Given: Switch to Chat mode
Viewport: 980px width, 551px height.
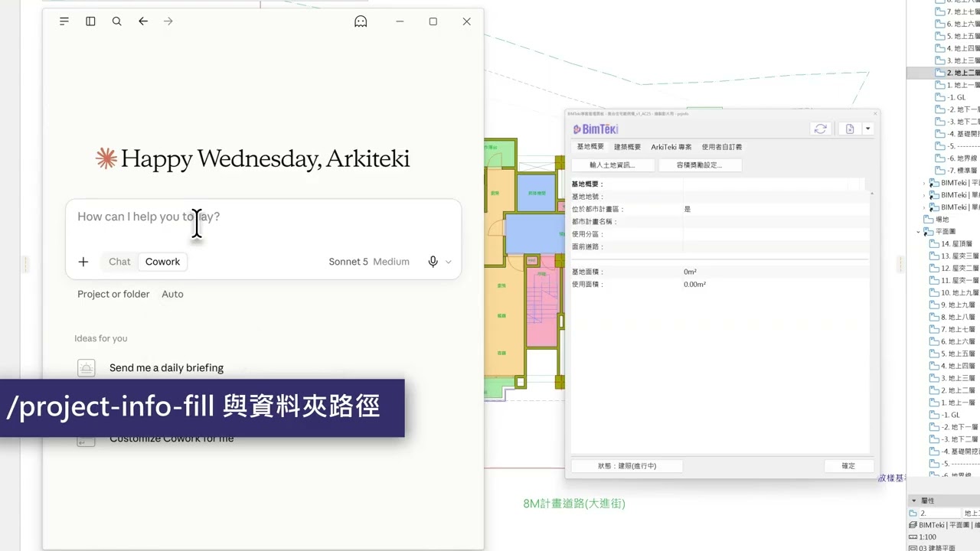Looking at the screenshot, I should [119, 262].
